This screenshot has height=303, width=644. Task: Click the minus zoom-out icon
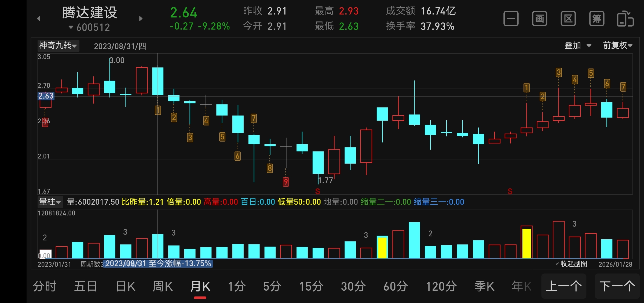pyautogui.click(x=511, y=19)
